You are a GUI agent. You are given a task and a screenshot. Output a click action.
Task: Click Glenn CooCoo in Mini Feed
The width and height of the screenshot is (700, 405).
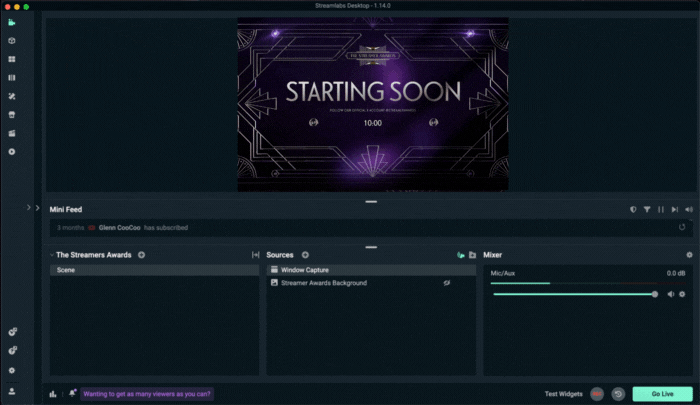point(119,227)
